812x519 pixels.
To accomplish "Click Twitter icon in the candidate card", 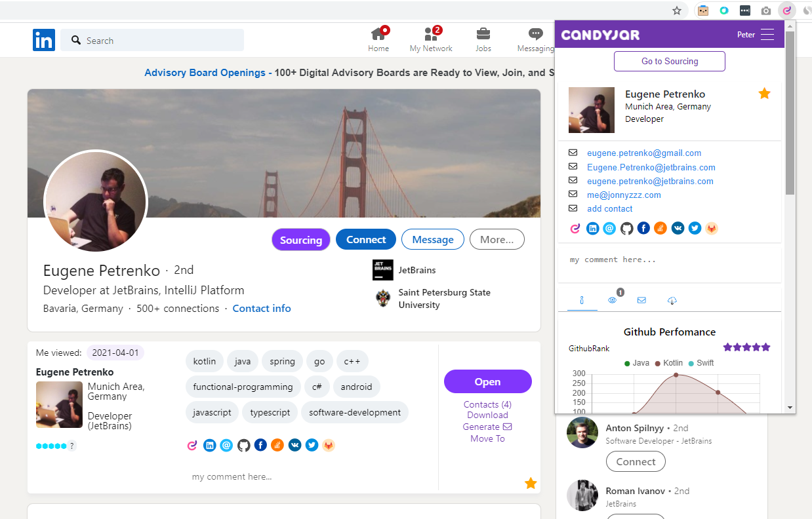I will point(312,446).
